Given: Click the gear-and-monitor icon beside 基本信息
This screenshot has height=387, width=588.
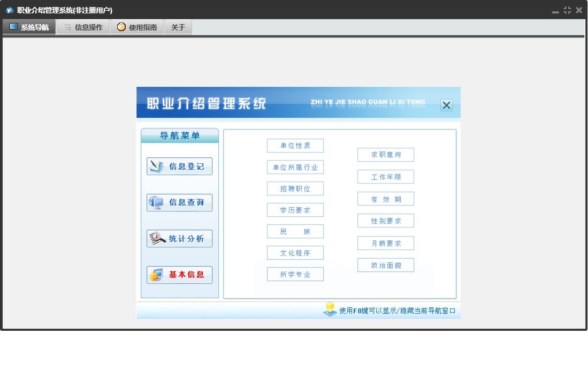Looking at the screenshot, I should [156, 275].
